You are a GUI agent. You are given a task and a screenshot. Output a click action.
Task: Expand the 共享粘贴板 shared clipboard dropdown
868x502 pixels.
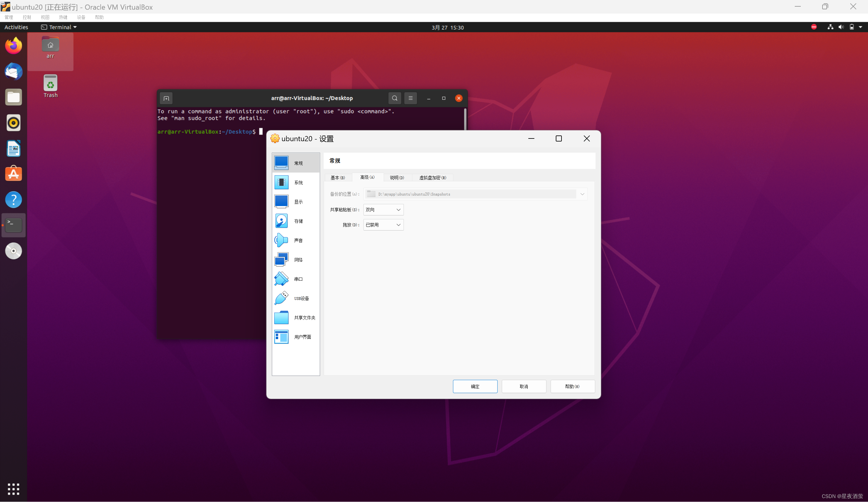(x=383, y=210)
